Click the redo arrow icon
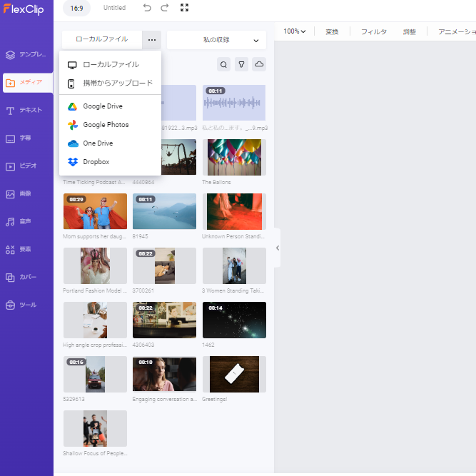The height and width of the screenshot is (476, 476). (165, 8)
